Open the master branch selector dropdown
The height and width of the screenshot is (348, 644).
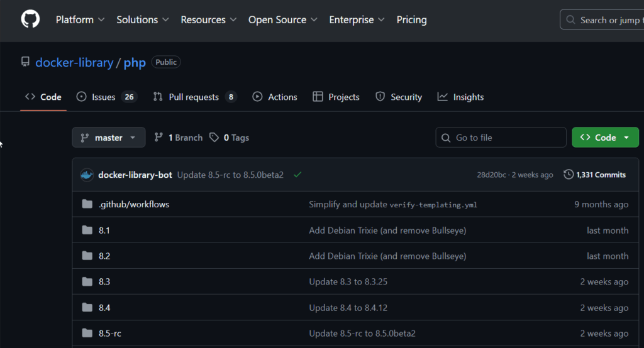[x=108, y=138]
